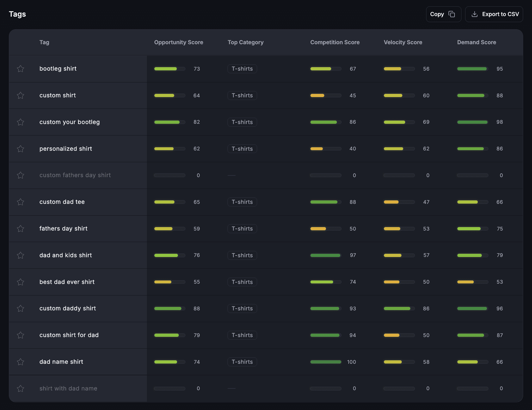
Task: Click the Top Category column header
Action: [245, 42]
